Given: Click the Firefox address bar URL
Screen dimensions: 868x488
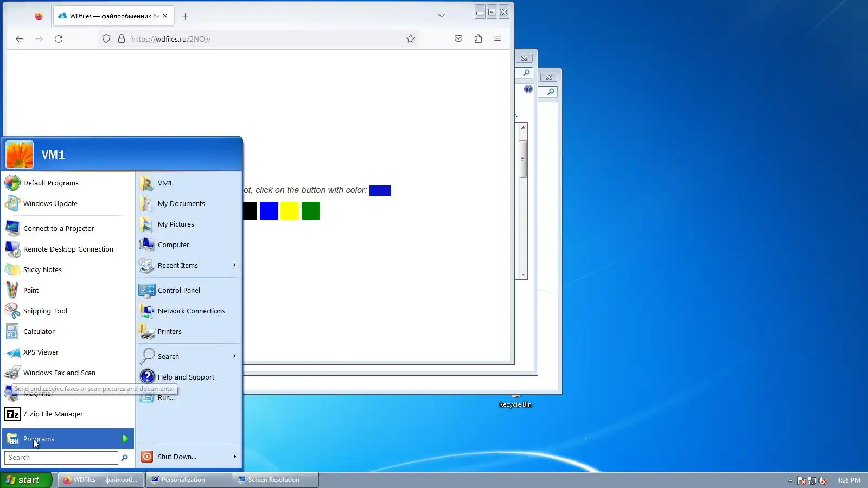Looking at the screenshot, I should click(x=171, y=39).
